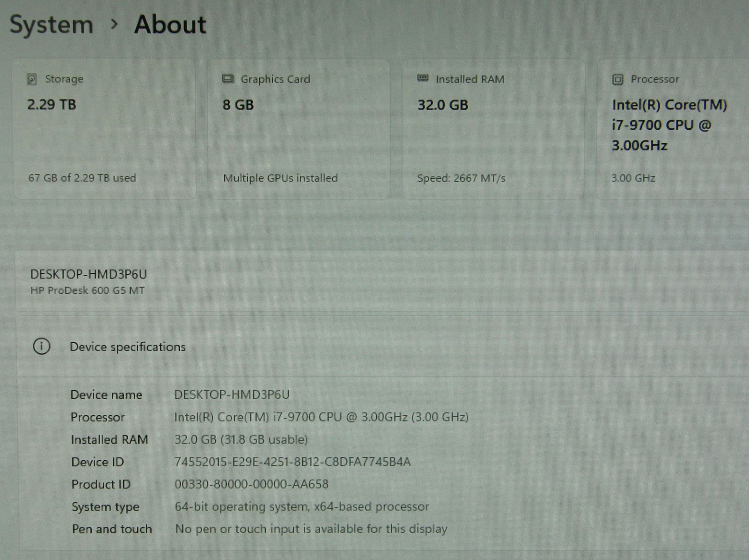Collapse the Device specifications section header

pos(127,347)
